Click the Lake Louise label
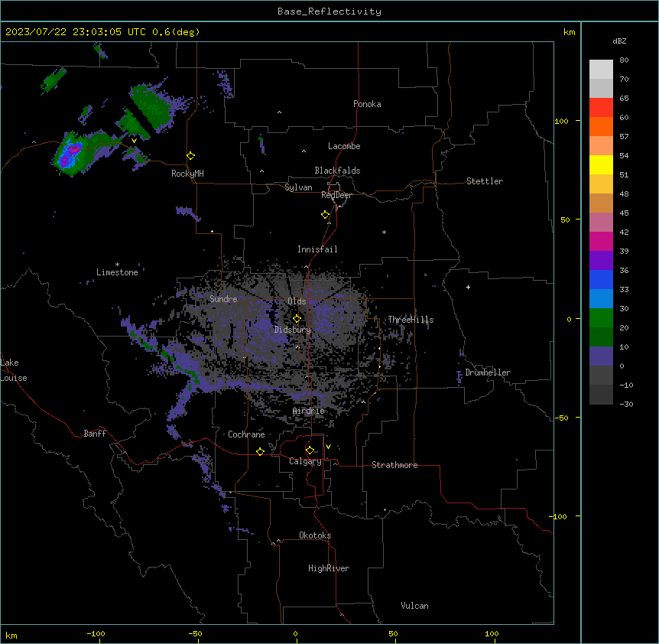This screenshot has width=659, height=644. click(14, 370)
